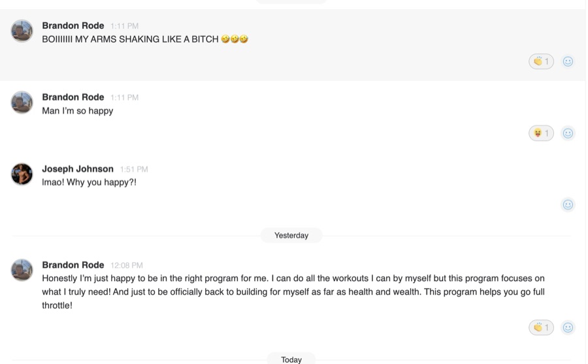
Task: Click Brandon Rode name on first message
Action: pos(73,25)
